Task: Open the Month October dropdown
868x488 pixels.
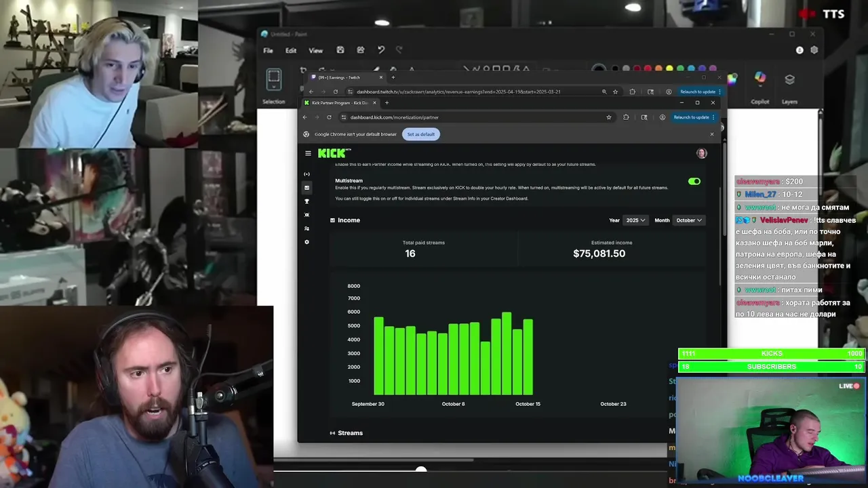Action: 689,220
